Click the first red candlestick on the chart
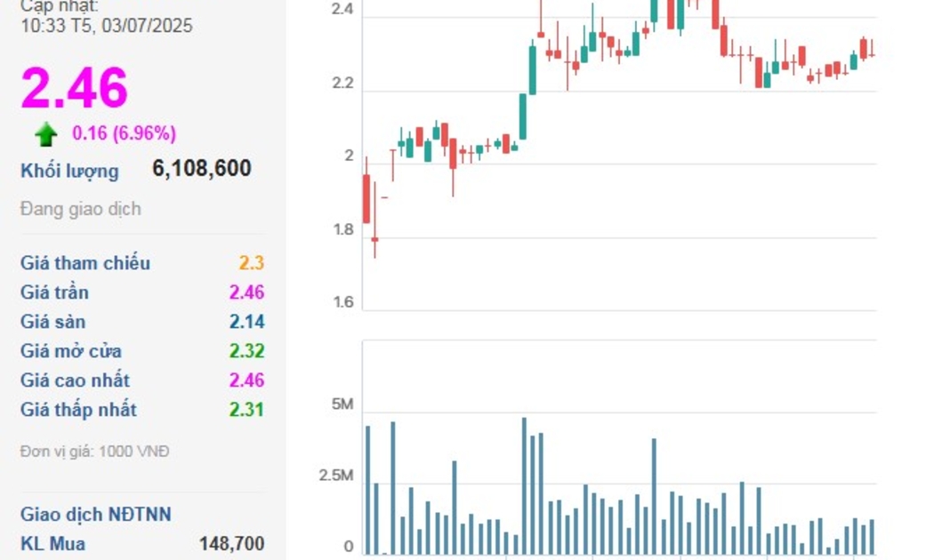934x560 pixels. (366, 199)
